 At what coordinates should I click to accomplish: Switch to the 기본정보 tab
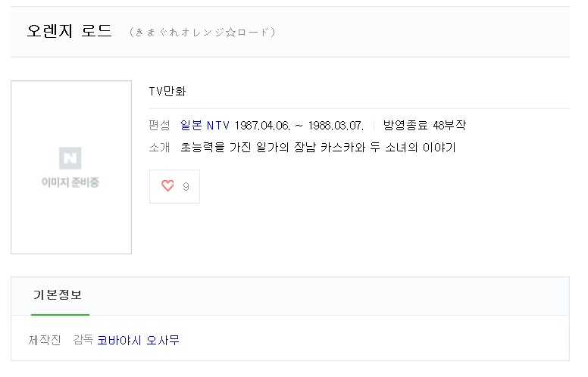click(x=58, y=295)
